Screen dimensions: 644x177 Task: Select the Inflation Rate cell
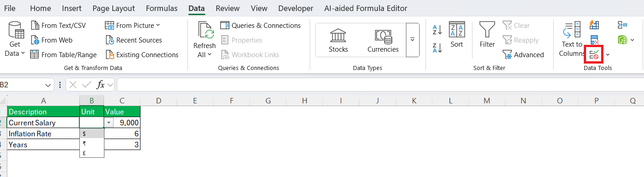pyautogui.click(x=43, y=134)
